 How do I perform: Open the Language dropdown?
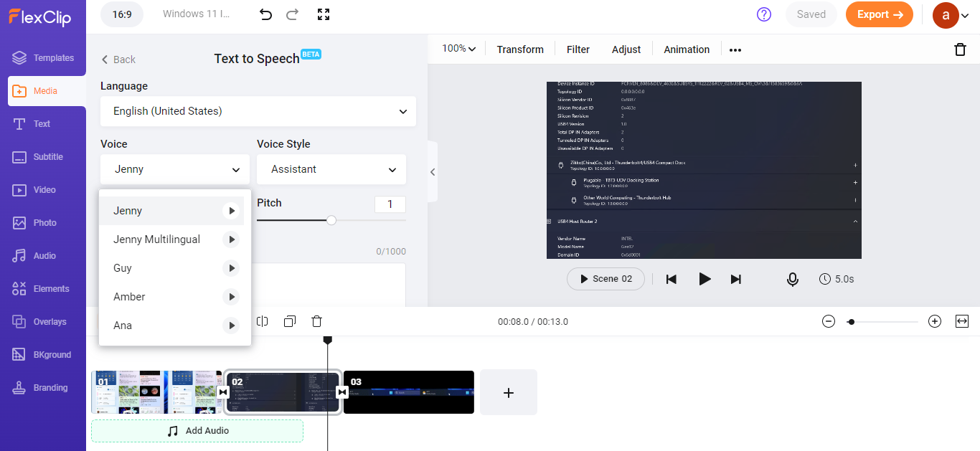click(x=258, y=111)
